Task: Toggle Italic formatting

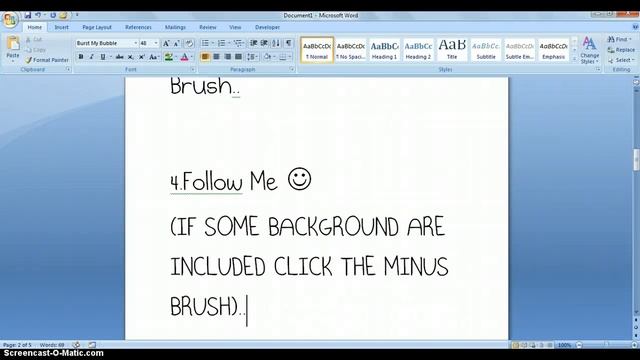Action: tap(91, 57)
